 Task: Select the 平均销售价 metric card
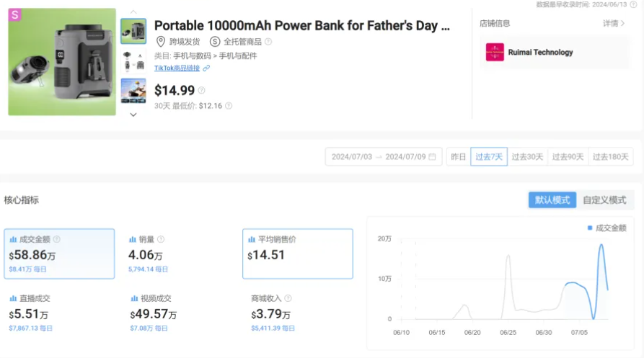(x=298, y=254)
